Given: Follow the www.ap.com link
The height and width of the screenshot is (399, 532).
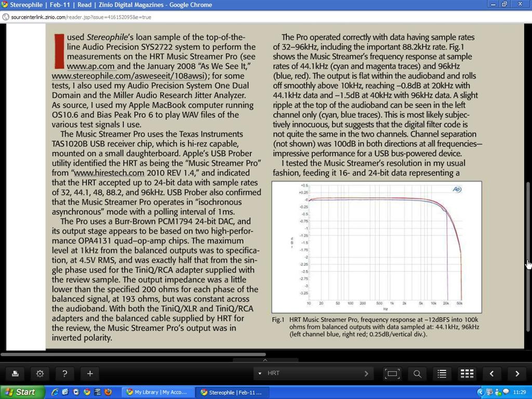Looking at the screenshot, I should (90, 66).
